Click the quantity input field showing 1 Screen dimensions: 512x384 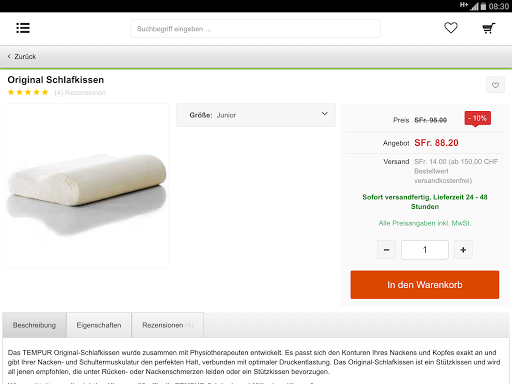pyautogui.click(x=425, y=250)
